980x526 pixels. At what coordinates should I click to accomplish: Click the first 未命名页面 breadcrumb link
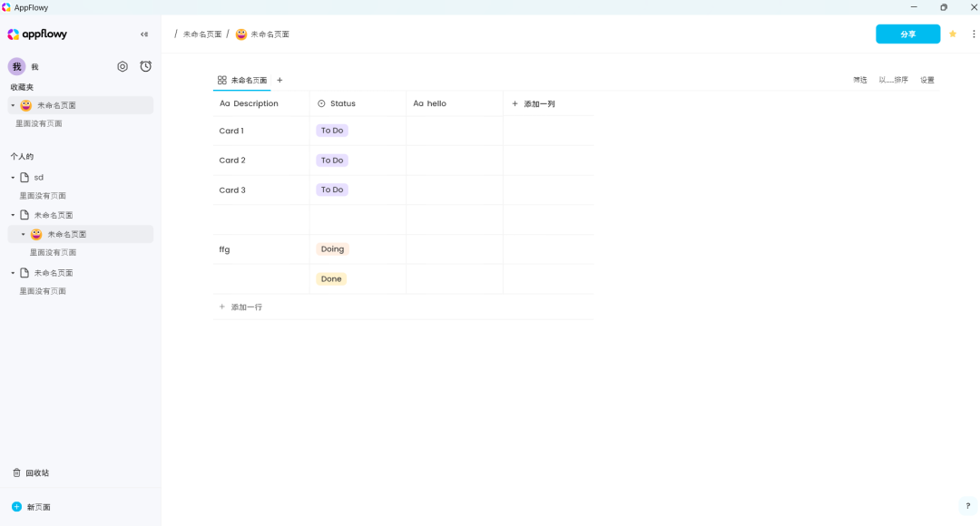click(x=201, y=34)
